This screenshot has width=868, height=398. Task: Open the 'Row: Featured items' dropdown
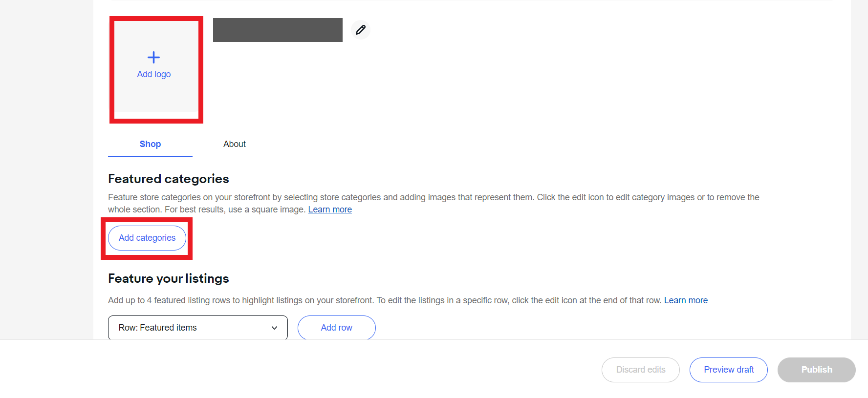[x=198, y=328]
